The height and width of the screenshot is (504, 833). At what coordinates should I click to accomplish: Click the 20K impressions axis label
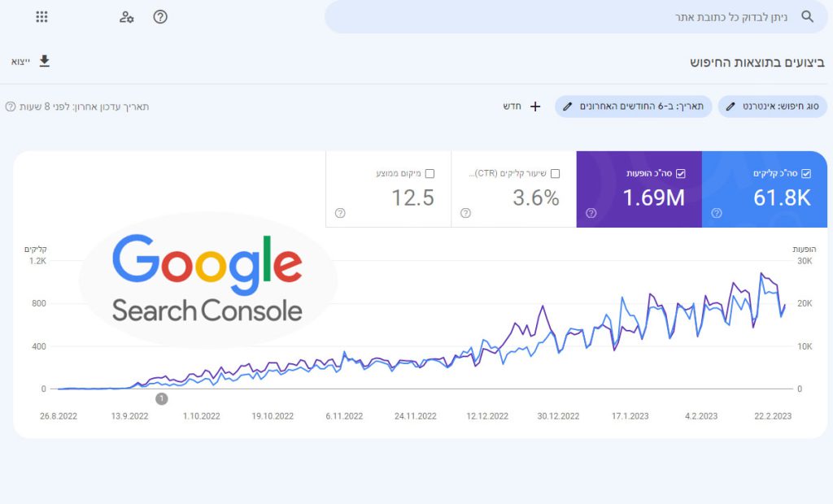(x=805, y=303)
